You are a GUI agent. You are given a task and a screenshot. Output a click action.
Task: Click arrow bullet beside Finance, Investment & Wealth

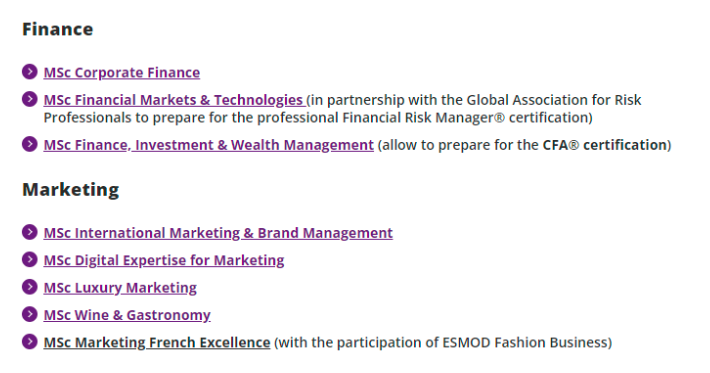point(29,144)
